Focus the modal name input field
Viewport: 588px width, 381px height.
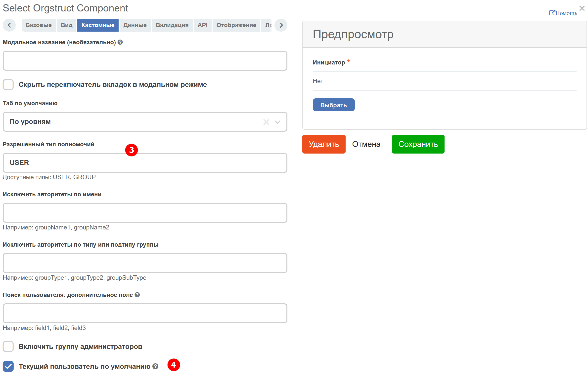145,61
